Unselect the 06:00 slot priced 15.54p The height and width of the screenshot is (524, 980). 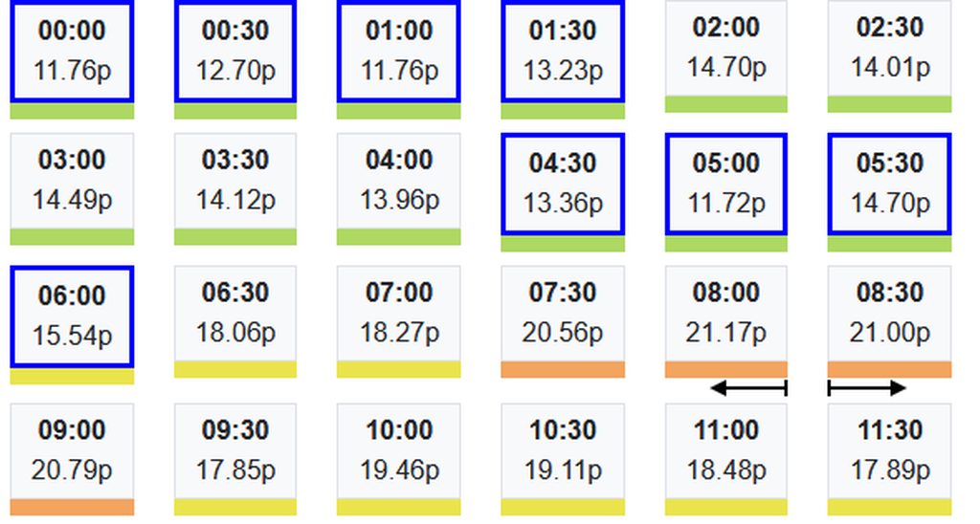pos(72,317)
